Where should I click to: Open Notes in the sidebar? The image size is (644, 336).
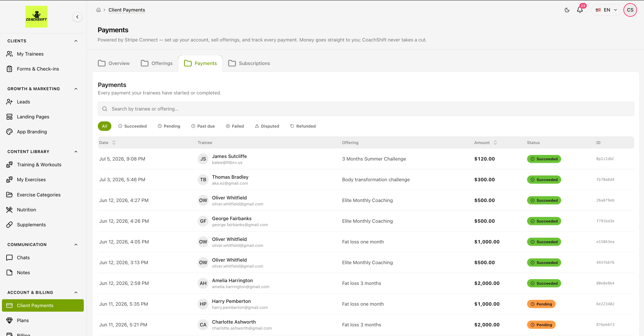coord(43,273)
